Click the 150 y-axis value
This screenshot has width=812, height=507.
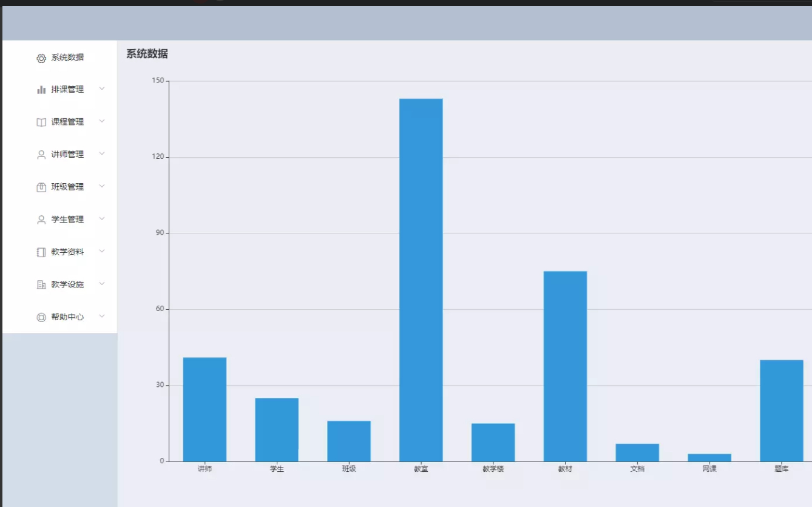pos(158,81)
